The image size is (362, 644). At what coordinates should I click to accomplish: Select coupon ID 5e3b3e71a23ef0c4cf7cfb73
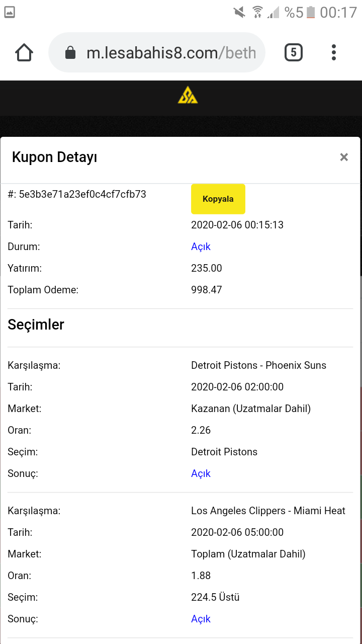click(82, 194)
